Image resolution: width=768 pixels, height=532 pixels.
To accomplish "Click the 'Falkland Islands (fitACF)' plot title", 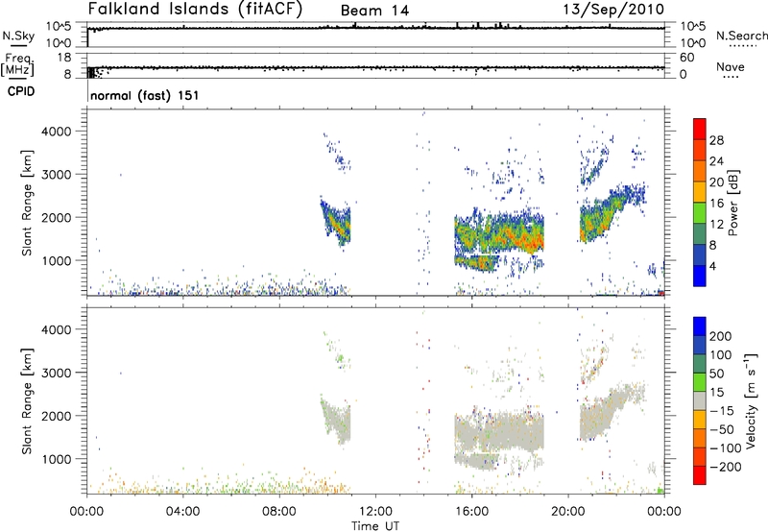I will [195, 9].
